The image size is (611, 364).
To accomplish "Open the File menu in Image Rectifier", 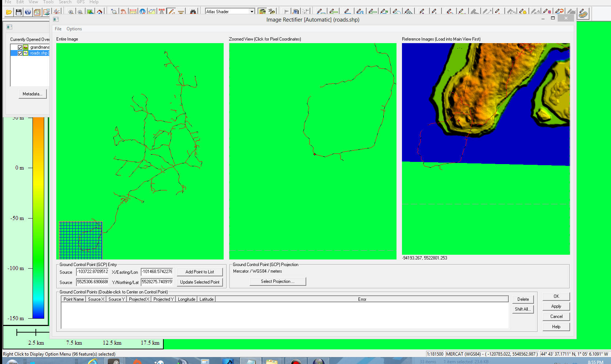I will [x=58, y=29].
